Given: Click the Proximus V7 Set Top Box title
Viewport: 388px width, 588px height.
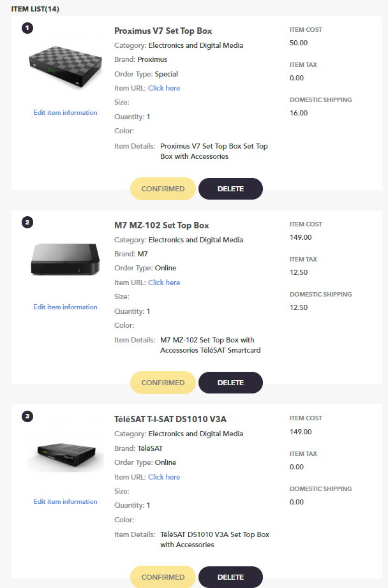Looking at the screenshot, I should point(163,31).
